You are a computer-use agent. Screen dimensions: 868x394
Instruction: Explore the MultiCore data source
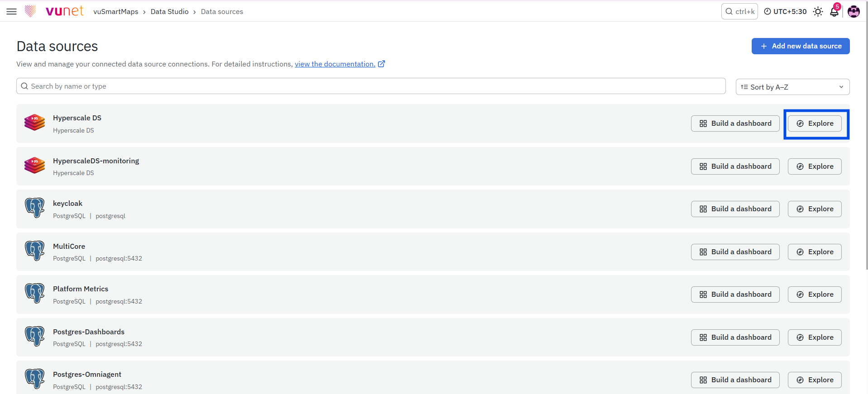point(815,252)
